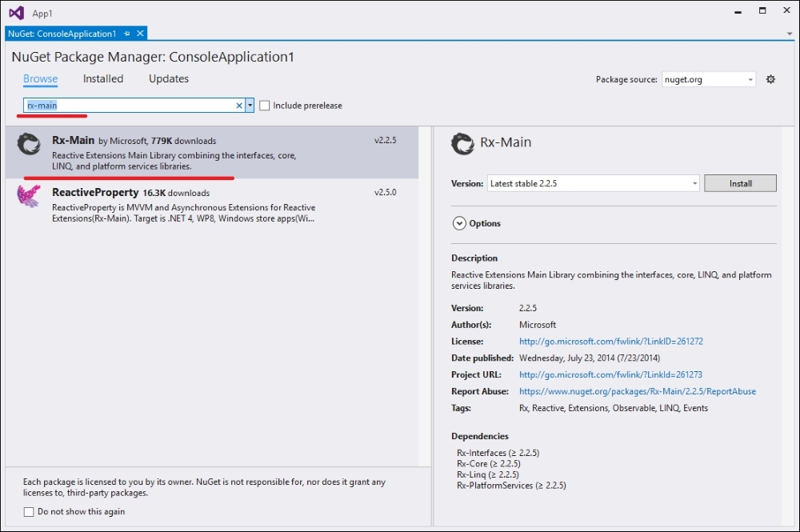This screenshot has height=532, width=800.
Task: Click the v2.2.5 version label of Rx-Main
Action: click(386, 140)
